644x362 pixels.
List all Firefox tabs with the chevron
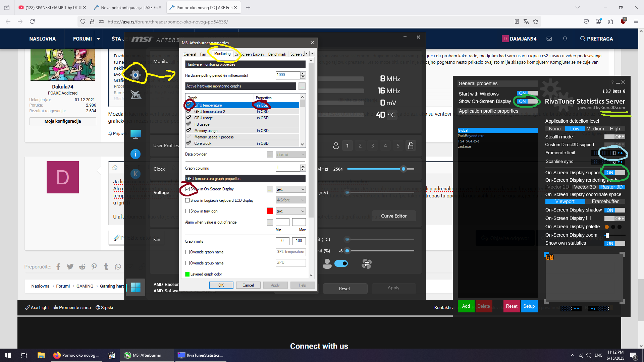577,7
